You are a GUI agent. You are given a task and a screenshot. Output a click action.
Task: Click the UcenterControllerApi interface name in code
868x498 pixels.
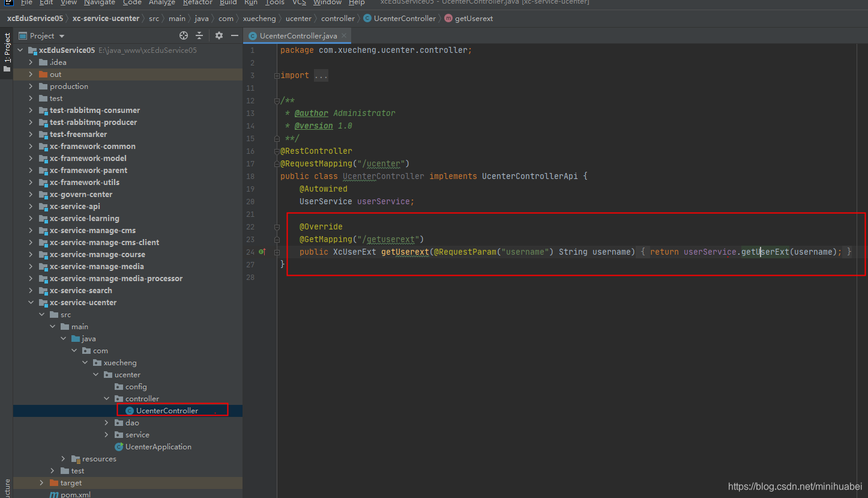530,177
